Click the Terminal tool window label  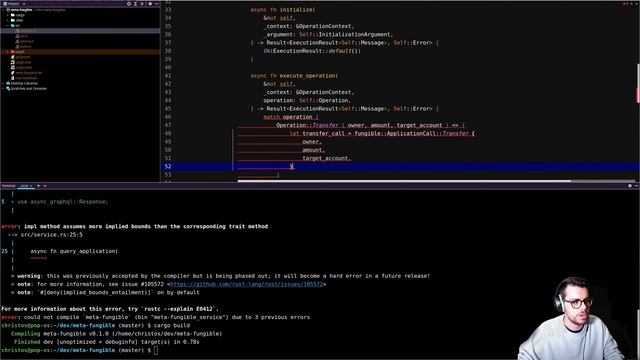point(8,186)
